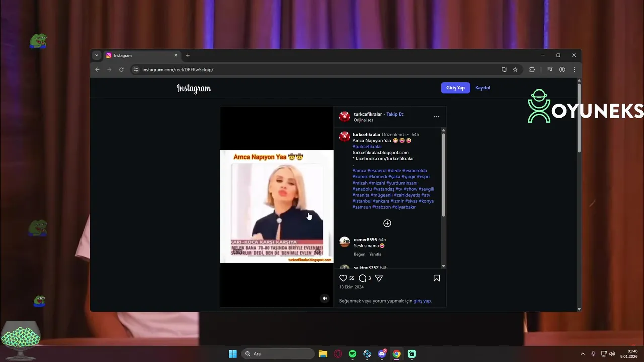The height and width of the screenshot is (362, 644).
Task: Save the reel with the bookmark icon
Action: click(x=437, y=278)
